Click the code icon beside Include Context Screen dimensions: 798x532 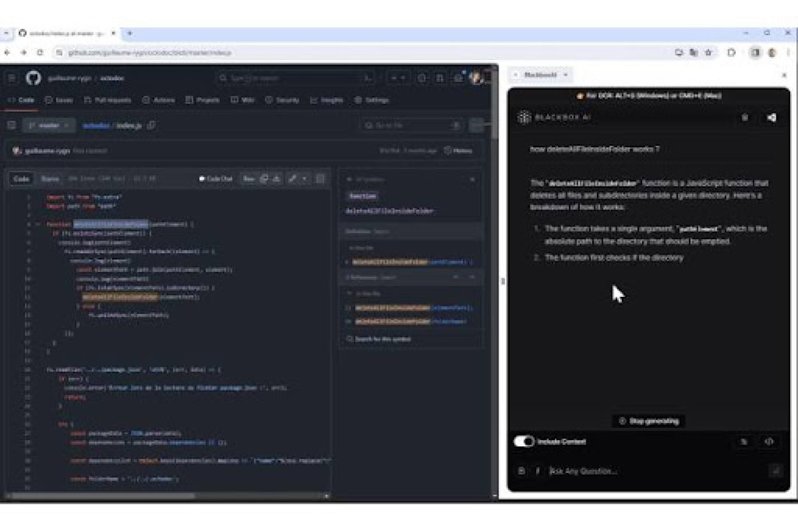(769, 442)
